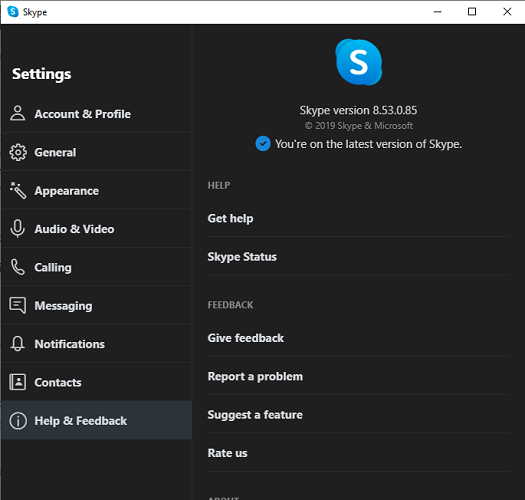Choose Give feedback
This screenshot has width=525, height=500.
[359, 338]
